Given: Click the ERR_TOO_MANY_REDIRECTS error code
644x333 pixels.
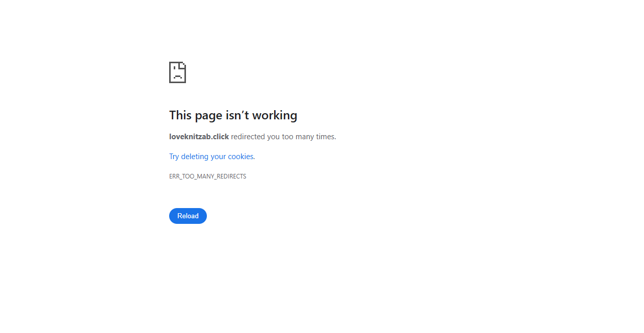Looking at the screenshot, I should [x=208, y=176].
